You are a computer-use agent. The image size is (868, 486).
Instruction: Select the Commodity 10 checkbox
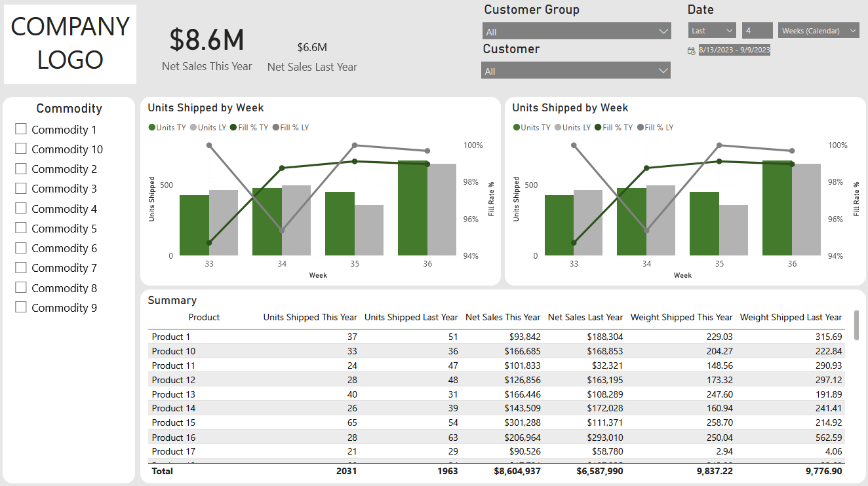click(x=21, y=149)
